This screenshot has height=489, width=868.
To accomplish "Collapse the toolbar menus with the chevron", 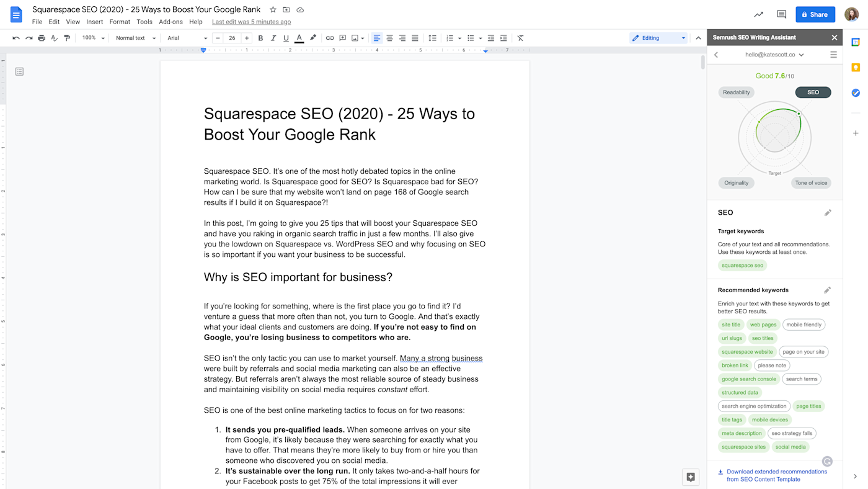I will pos(698,38).
